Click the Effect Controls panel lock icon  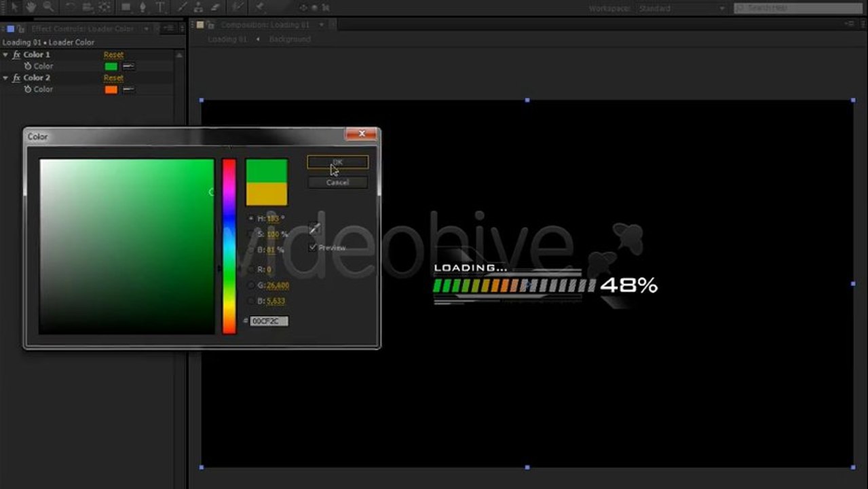(x=22, y=29)
